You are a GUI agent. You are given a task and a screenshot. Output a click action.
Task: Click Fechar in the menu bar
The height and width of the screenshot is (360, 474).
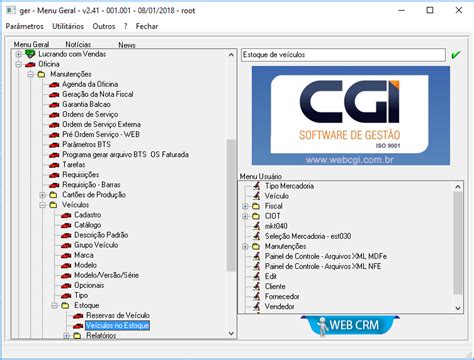147,26
